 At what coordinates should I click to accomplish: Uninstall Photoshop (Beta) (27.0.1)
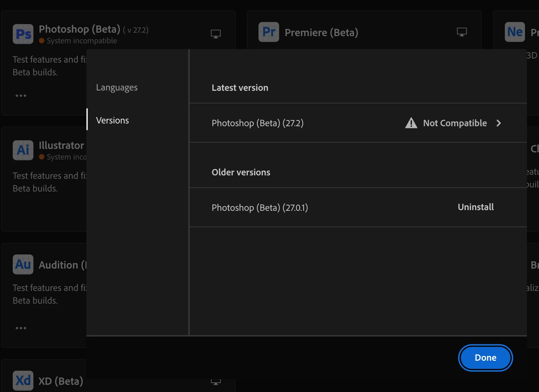click(476, 207)
